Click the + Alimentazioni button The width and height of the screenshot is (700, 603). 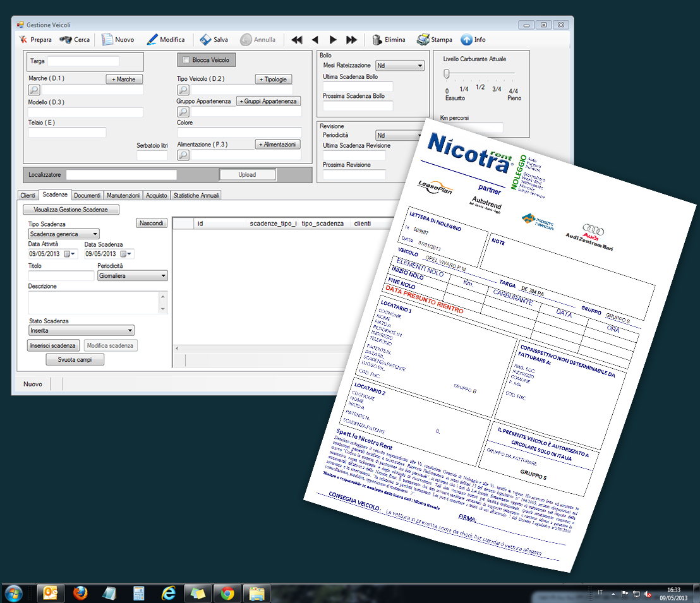pos(277,144)
